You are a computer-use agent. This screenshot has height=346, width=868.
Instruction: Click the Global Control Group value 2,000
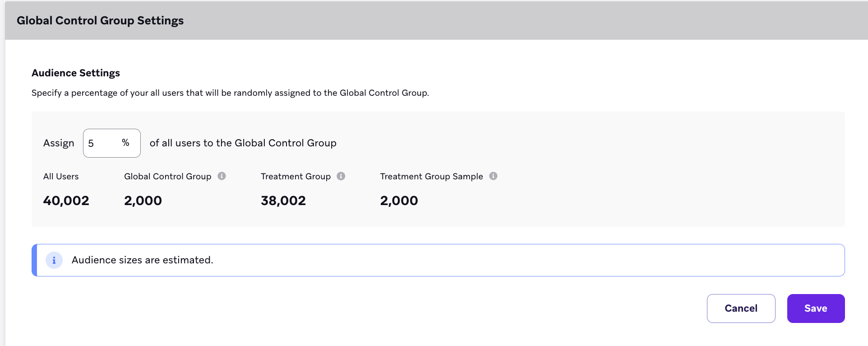[143, 201]
